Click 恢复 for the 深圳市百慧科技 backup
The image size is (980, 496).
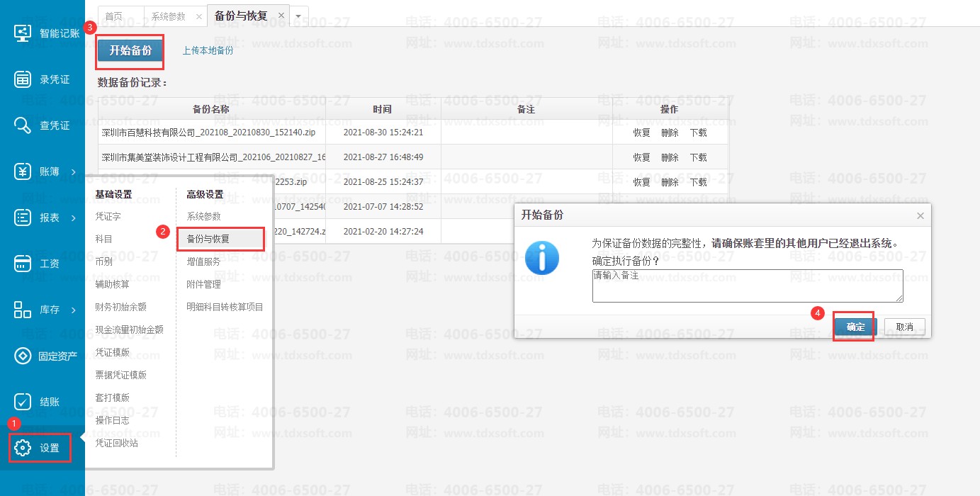click(641, 133)
